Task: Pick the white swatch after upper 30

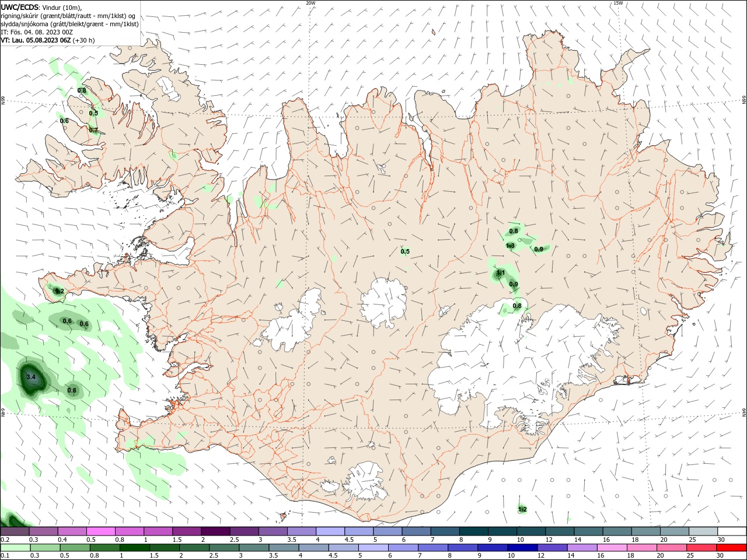Action: [x=732, y=531]
